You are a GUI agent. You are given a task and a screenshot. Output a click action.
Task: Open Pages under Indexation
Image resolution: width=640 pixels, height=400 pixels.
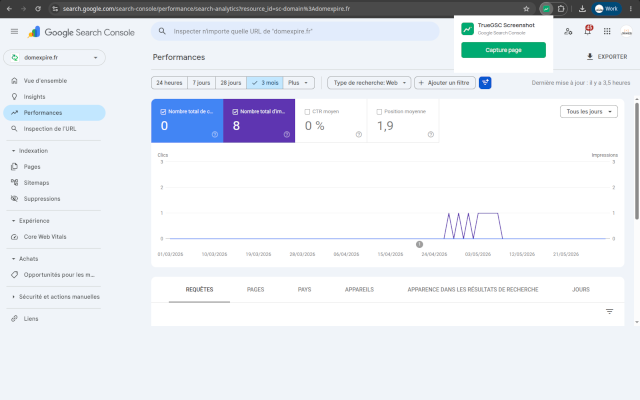[x=54, y=167]
